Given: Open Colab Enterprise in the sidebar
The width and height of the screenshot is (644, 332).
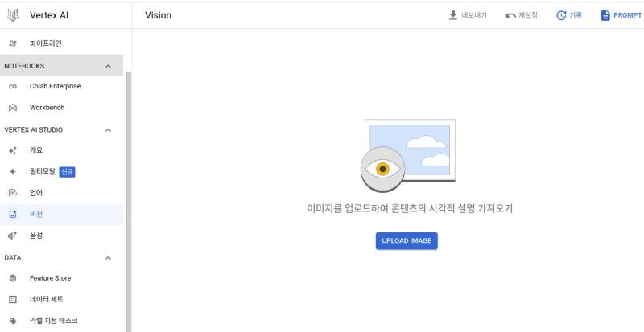Looking at the screenshot, I should [62, 86].
